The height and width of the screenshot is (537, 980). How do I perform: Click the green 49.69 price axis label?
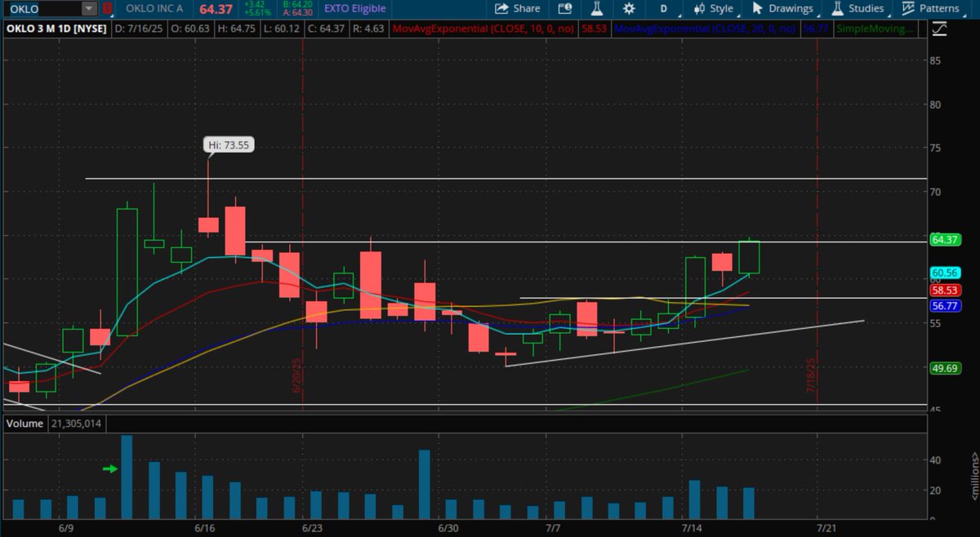(x=944, y=367)
